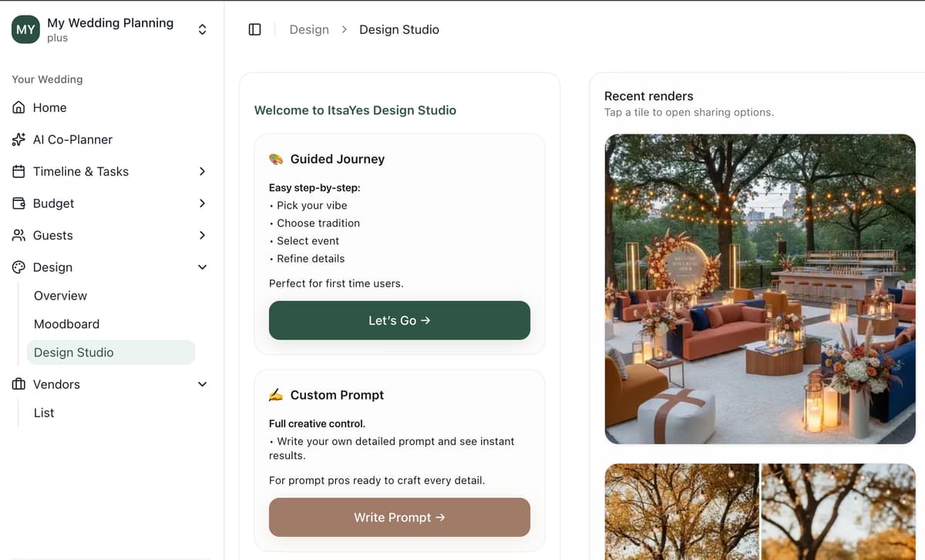Select the AI Co-Planner sparkles icon
Viewport: 925px width, 560px height.
[18, 139]
